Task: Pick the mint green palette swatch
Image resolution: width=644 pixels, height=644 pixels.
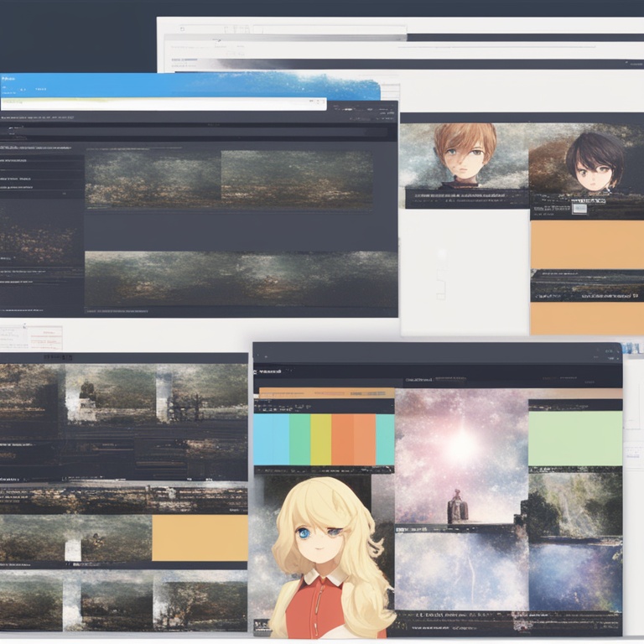Action: (300, 439)
